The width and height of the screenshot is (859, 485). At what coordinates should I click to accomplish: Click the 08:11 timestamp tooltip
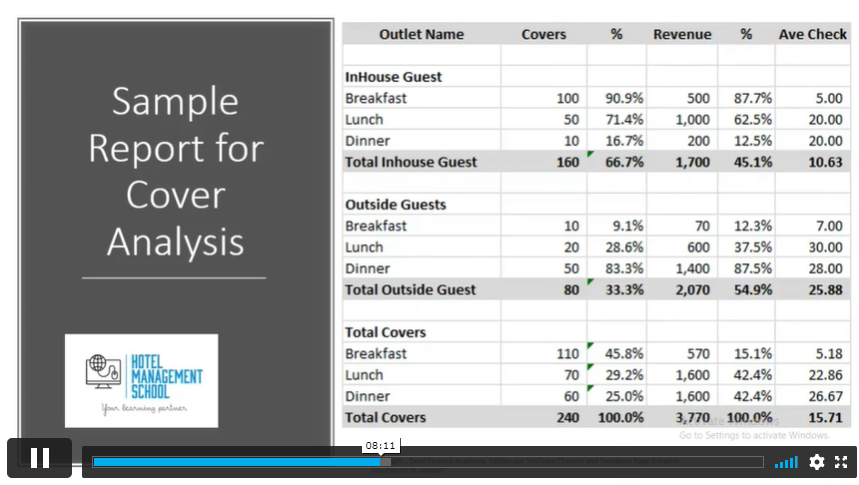pos(380,445)
